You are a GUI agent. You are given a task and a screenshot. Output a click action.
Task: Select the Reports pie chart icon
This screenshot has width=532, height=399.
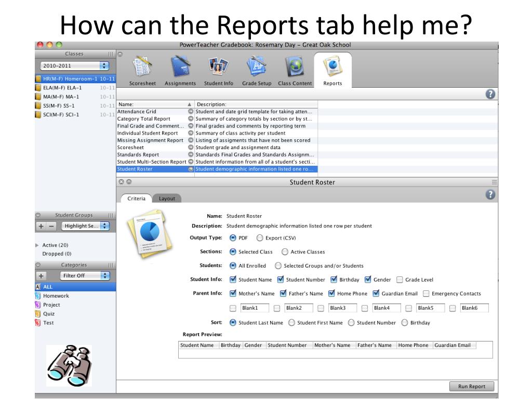click(x=332, y=66)
